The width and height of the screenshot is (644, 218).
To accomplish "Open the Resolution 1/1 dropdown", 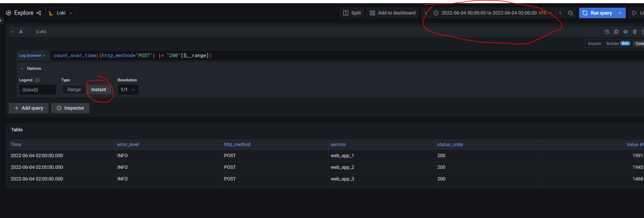I will pos(128,90).
